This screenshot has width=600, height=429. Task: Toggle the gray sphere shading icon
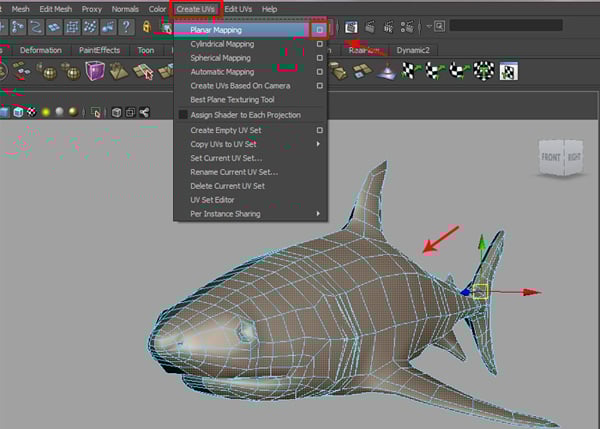pos(59,112)
